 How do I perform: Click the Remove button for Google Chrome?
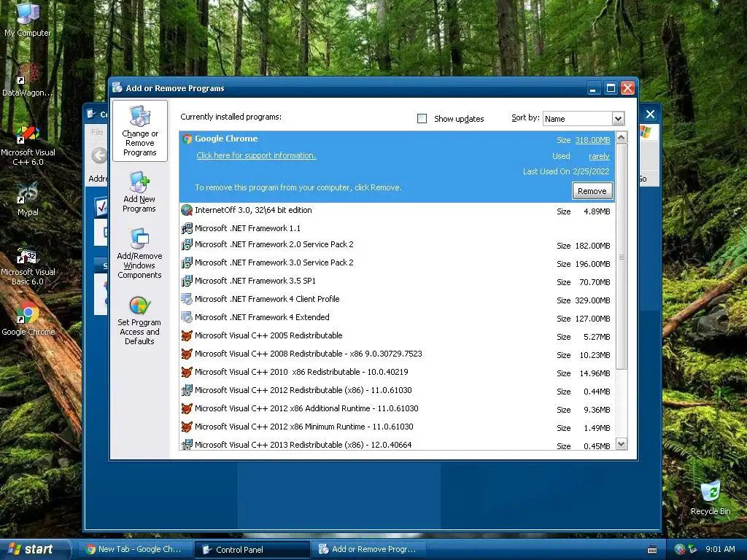pos(592,191)
